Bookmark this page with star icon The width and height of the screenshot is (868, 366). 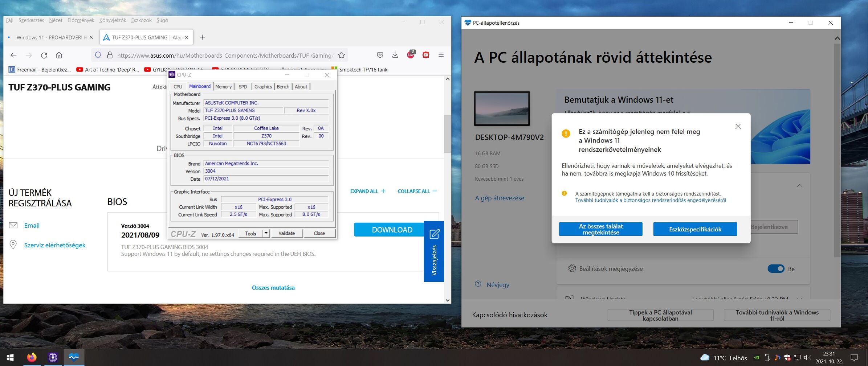pyautogui.click(x=341, y=55)
